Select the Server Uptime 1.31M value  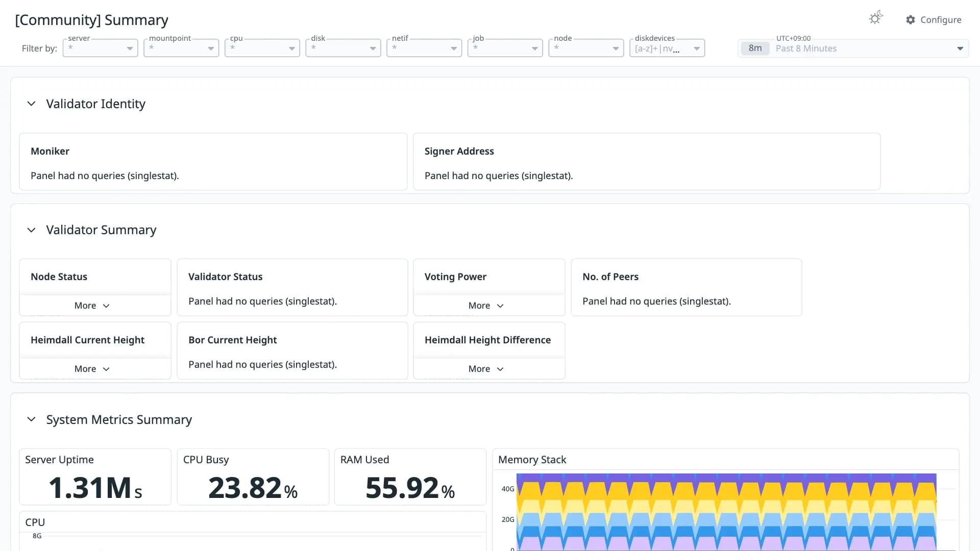95,488
